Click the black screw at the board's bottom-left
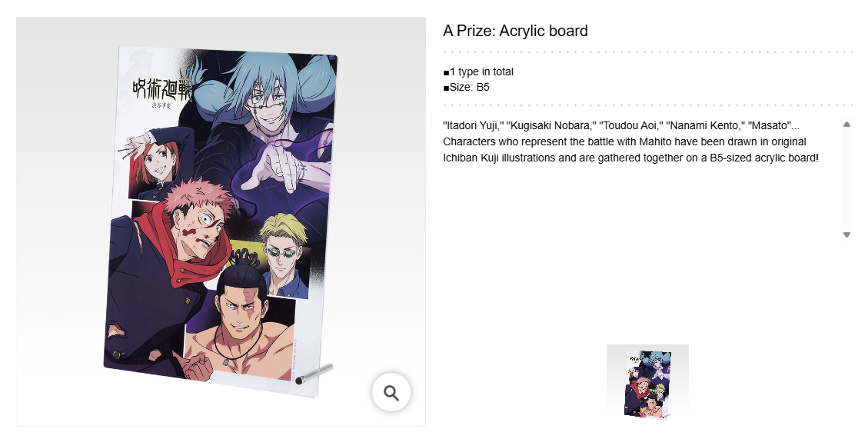The width and height of the screenshot is (868, 439). pos(116,354)
